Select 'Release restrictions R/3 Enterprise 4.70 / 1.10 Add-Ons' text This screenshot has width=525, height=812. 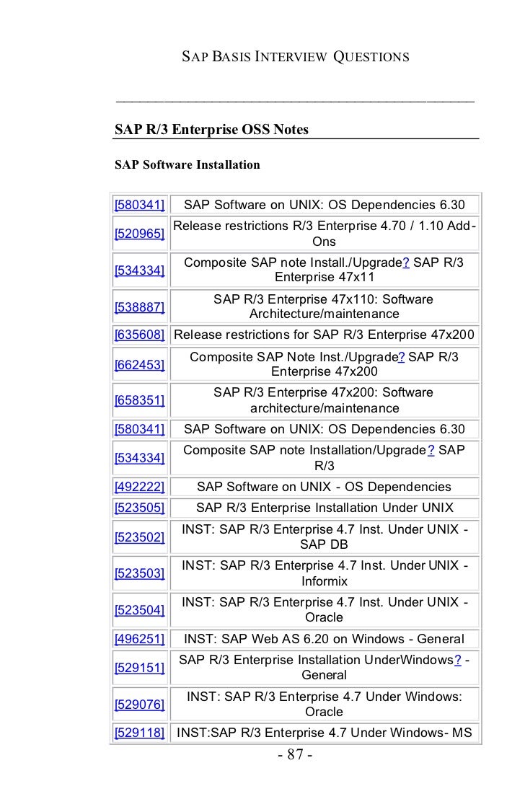[x=324, y=234]
